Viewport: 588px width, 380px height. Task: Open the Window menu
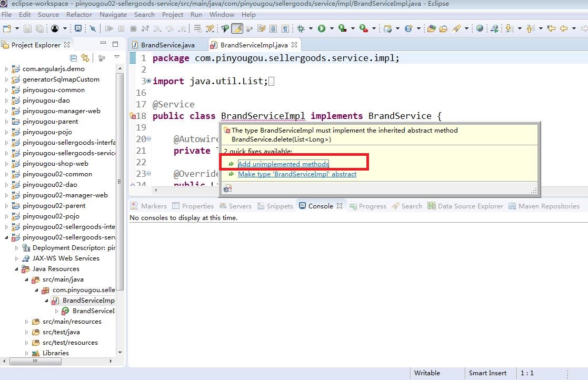pyautogui.click(x=222, y=15)
